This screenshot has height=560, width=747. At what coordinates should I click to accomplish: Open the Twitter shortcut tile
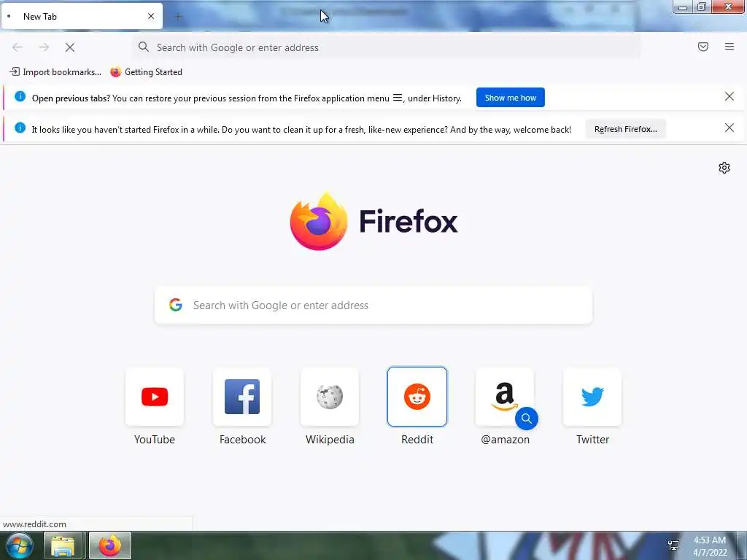coord(592,397)
